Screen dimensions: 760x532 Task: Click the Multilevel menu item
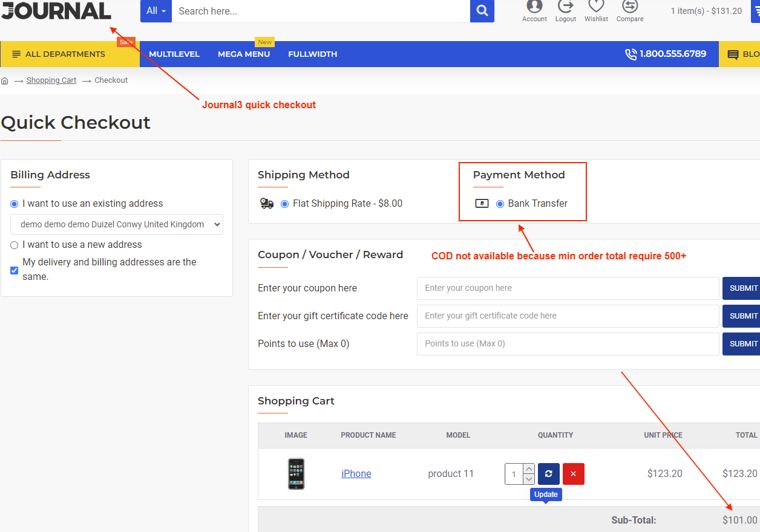tap(174, 54)
